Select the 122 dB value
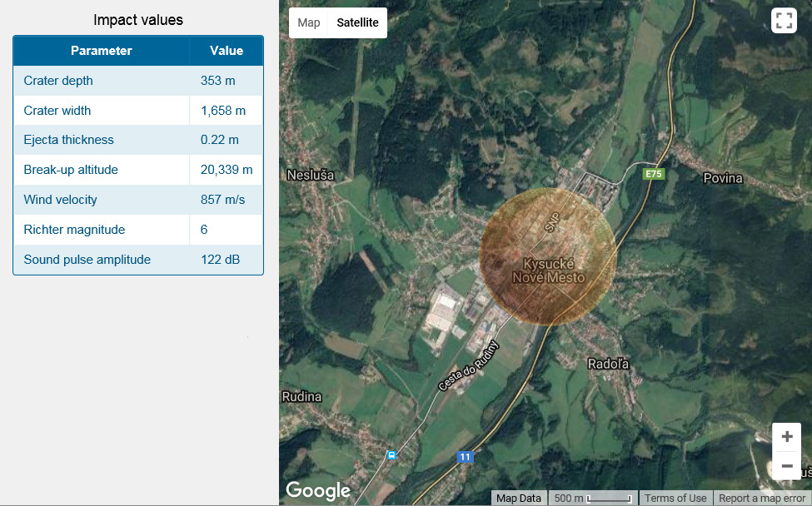 pyautogui.click(x=220, y=260)
